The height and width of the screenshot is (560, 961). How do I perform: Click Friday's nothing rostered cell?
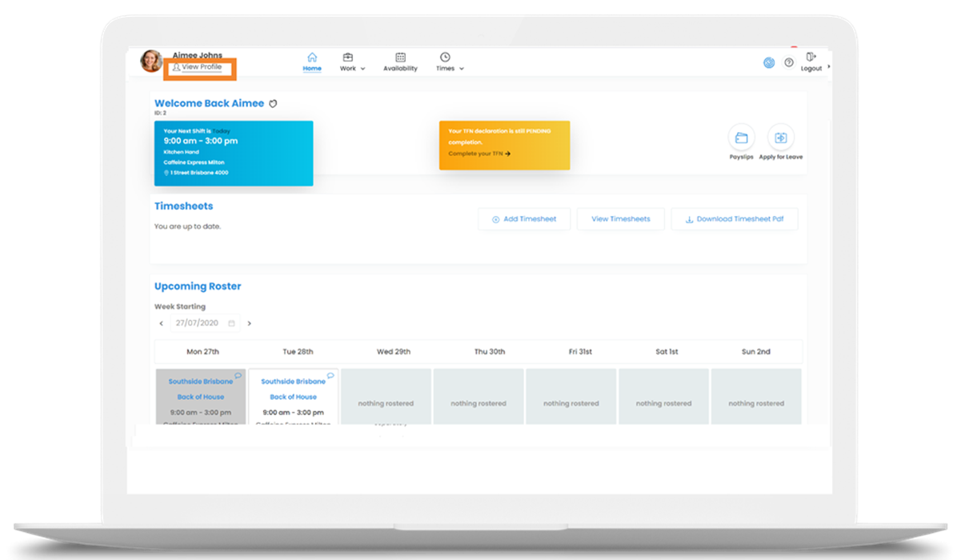point(571,396)
